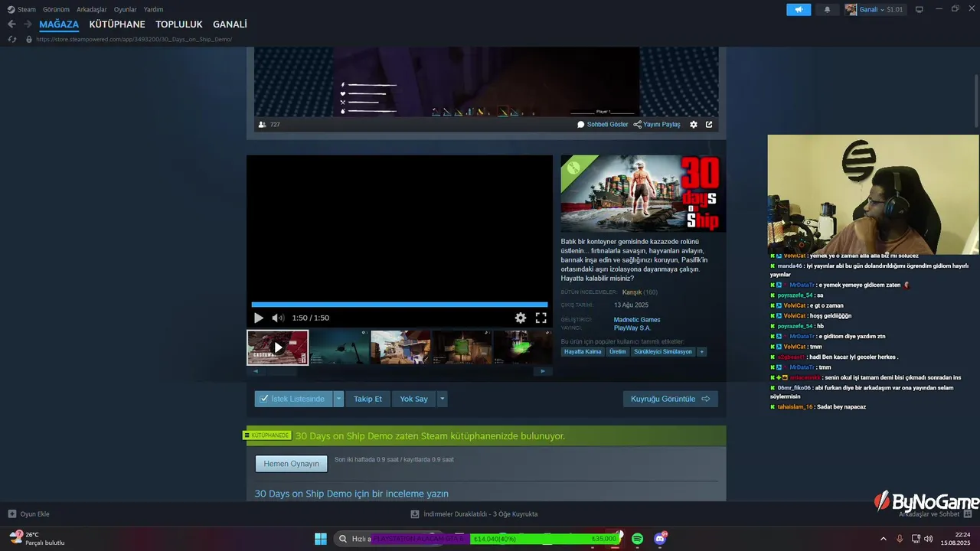This screenshot has height=551, width=980.
Task: Open the KÜTÜPHANE tab
Action: pos(117,24)
